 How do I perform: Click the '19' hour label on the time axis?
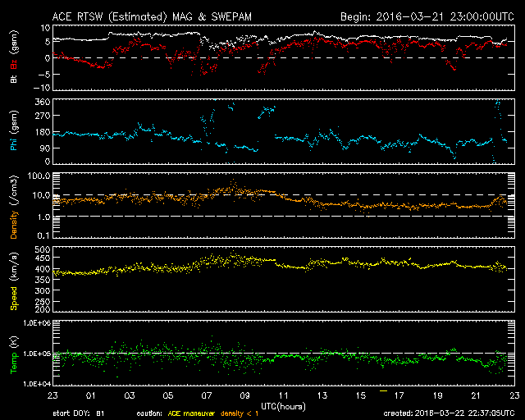click(x=437, y=395)
